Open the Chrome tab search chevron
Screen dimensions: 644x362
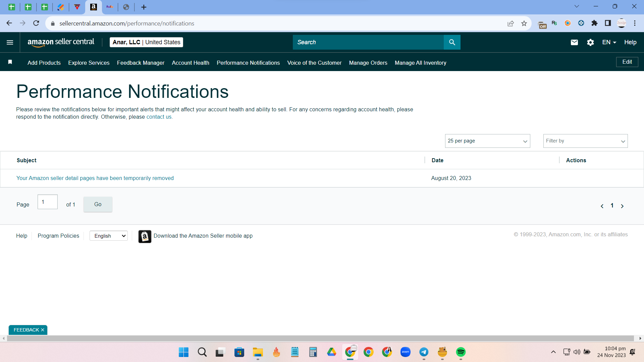(x=577, y=6)
